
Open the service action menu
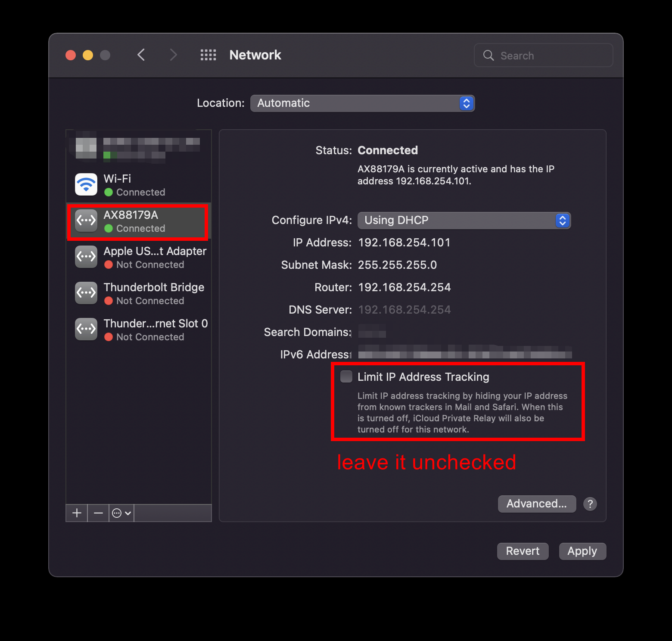coord(121,513)
